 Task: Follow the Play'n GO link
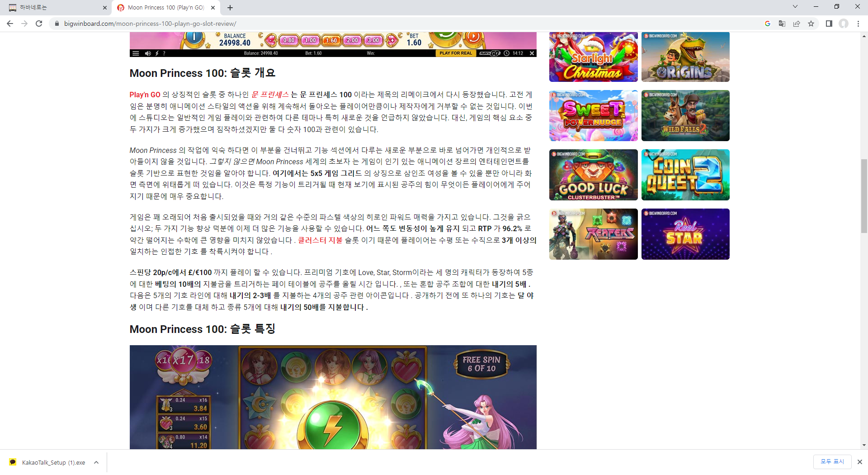click(145, 95)
